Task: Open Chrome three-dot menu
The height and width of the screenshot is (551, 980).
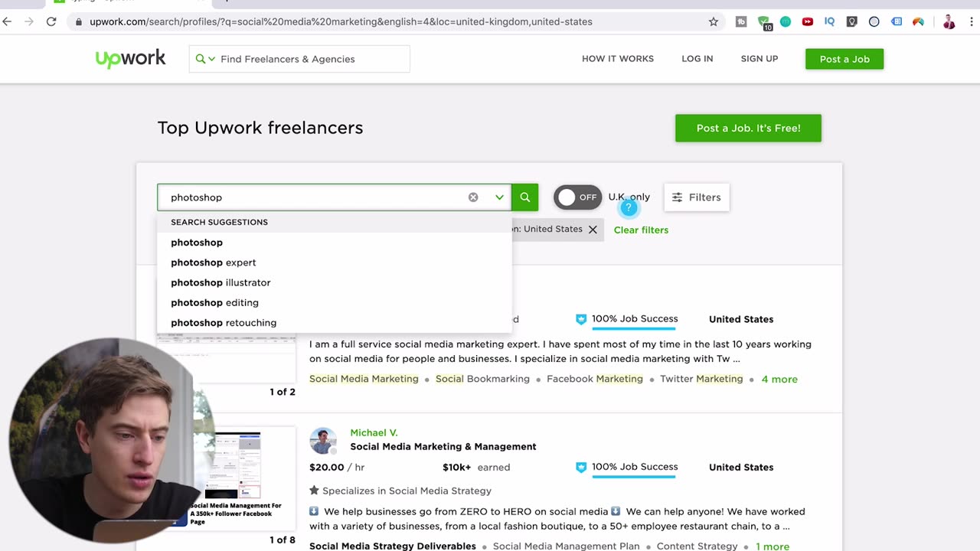Action: coord(972,21)
